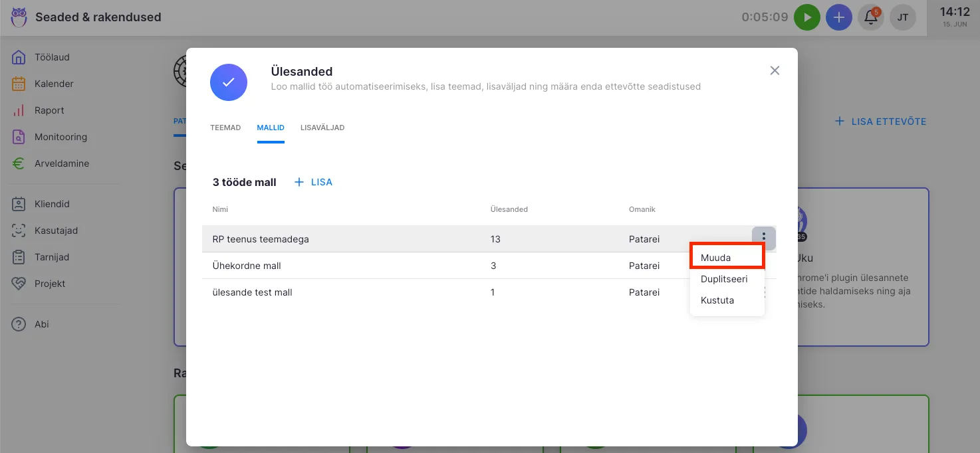
Task: Close the Ülesanded dialog
Action: pyautogui.click(x=775, y=70)
